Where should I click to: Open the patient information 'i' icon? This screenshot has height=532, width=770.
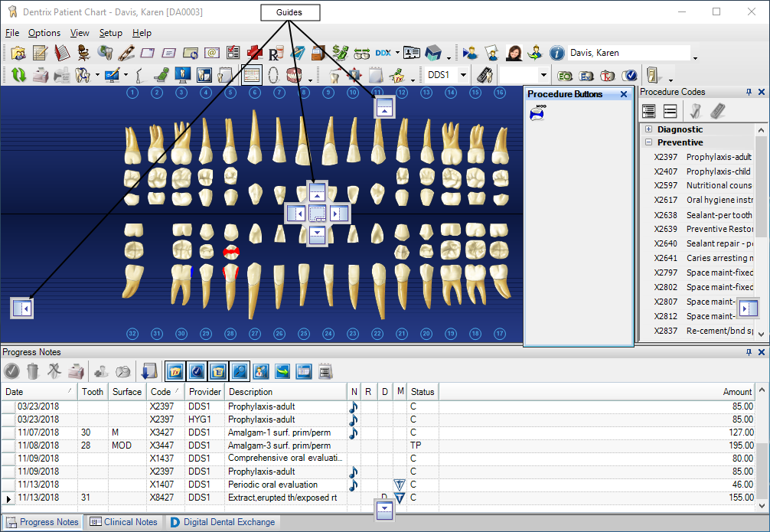pyautogui.click(x=556, y=53)
